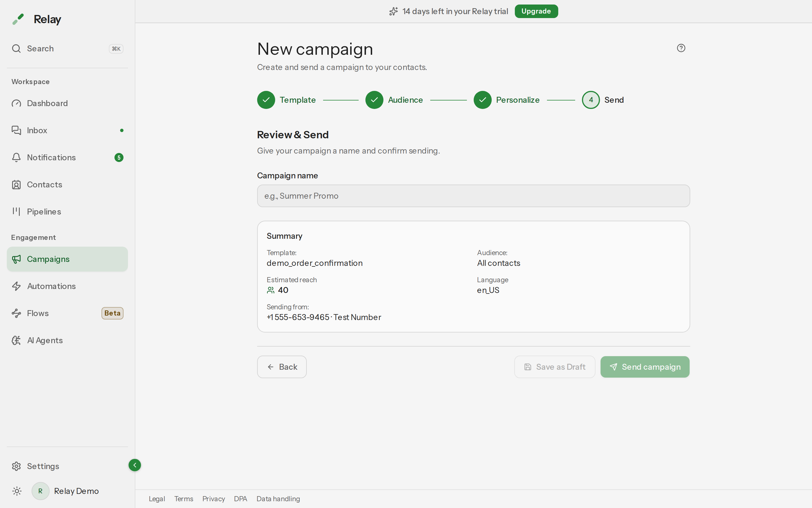Click the Review & Send heading
The image size is (812, 508).
293,135
